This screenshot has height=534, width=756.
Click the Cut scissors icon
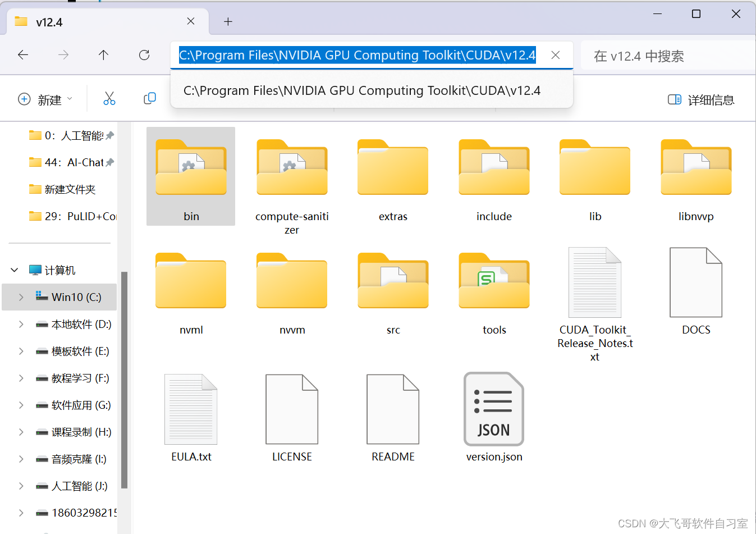pos(109,99)
